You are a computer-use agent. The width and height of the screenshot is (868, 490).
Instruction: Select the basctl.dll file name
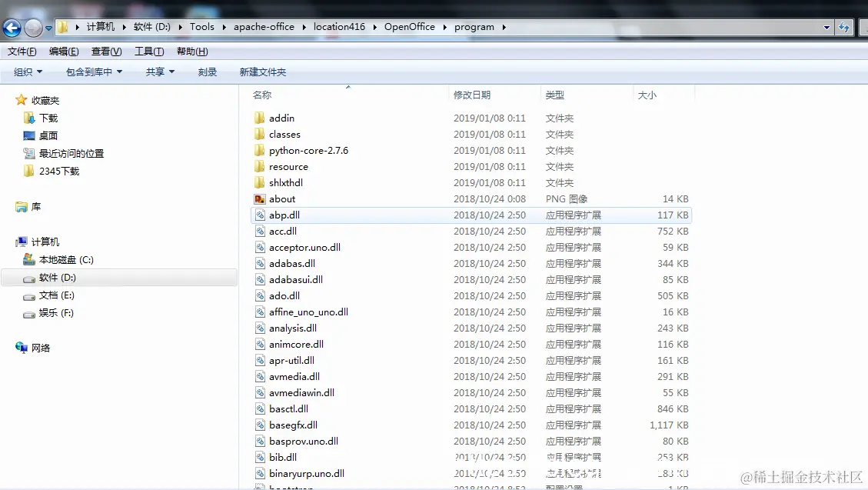coord(288,408)
